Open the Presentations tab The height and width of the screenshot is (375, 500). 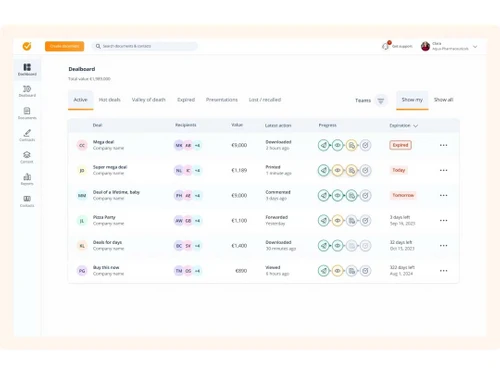[x=222, y=100]
